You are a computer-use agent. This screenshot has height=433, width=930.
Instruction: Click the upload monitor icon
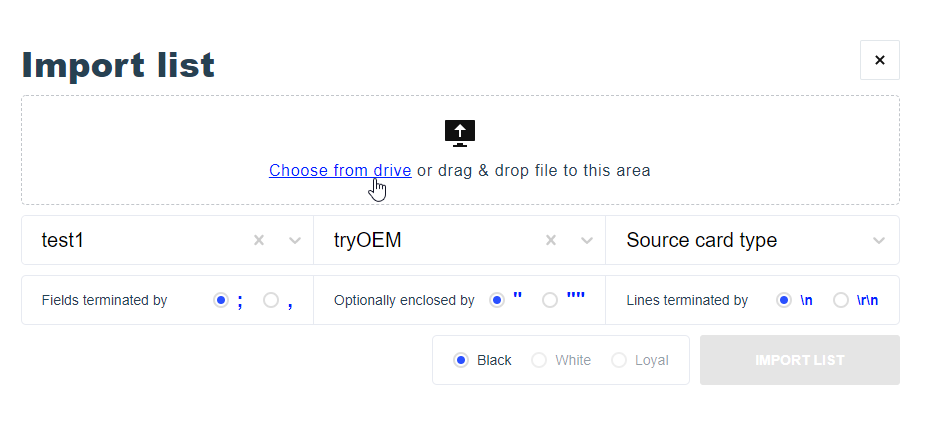coord(459,132)
